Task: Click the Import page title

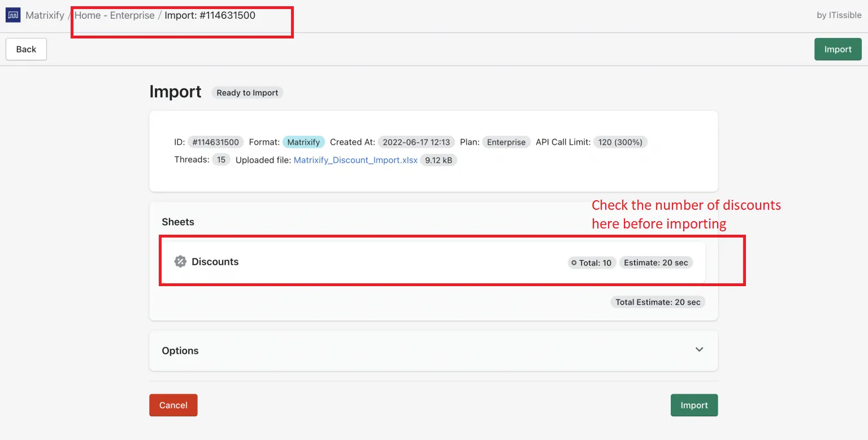Action: click(175, 92)
